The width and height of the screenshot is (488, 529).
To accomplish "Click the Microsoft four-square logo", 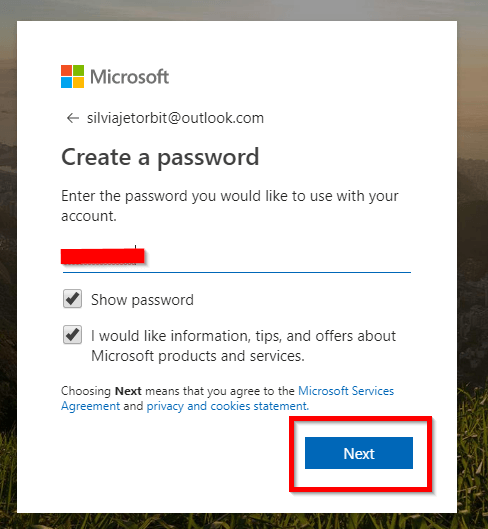I will [72, 77].
